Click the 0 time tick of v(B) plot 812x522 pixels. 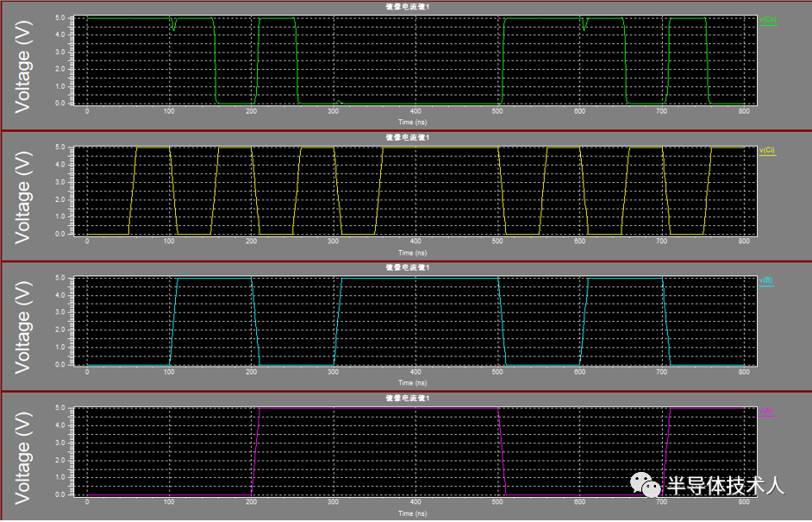pos(87,372)
